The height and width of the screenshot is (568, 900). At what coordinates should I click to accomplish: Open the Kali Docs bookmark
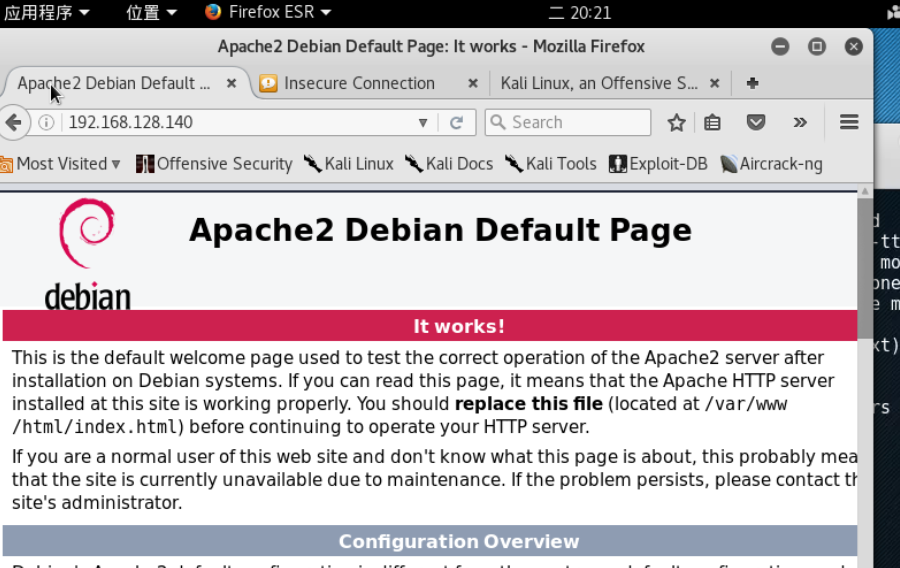pyautogui.click(x=449, y=164)
